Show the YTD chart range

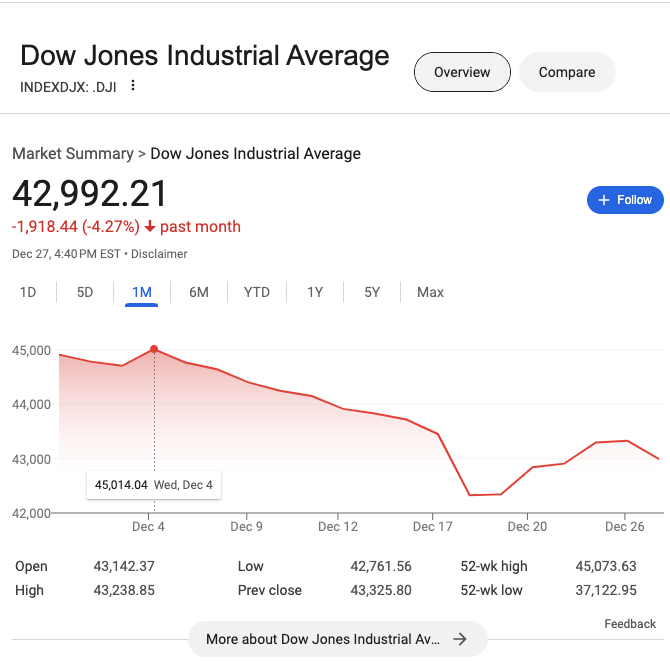(x=257, y=292)
